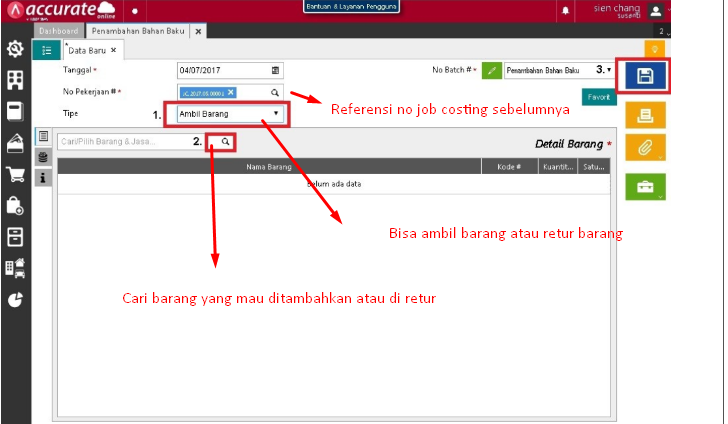Screen dimensions: 728x424
Task: Click the orange print button
Action: click(x=645, y=115)
